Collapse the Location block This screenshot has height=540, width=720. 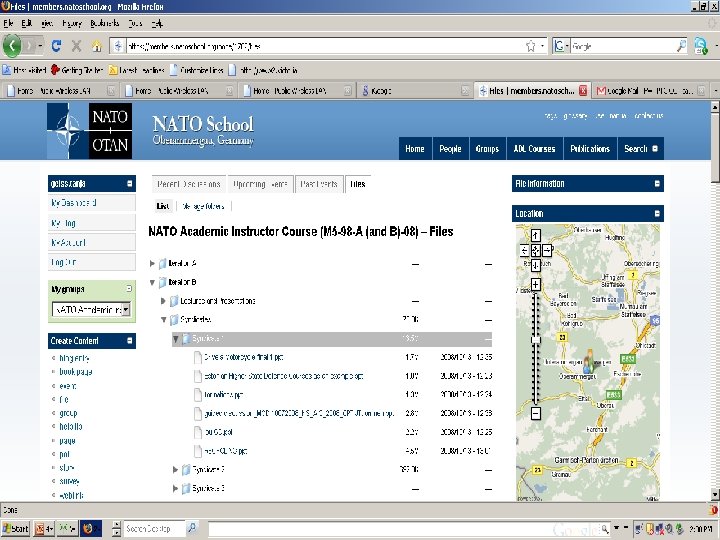[x=657, y=214]
